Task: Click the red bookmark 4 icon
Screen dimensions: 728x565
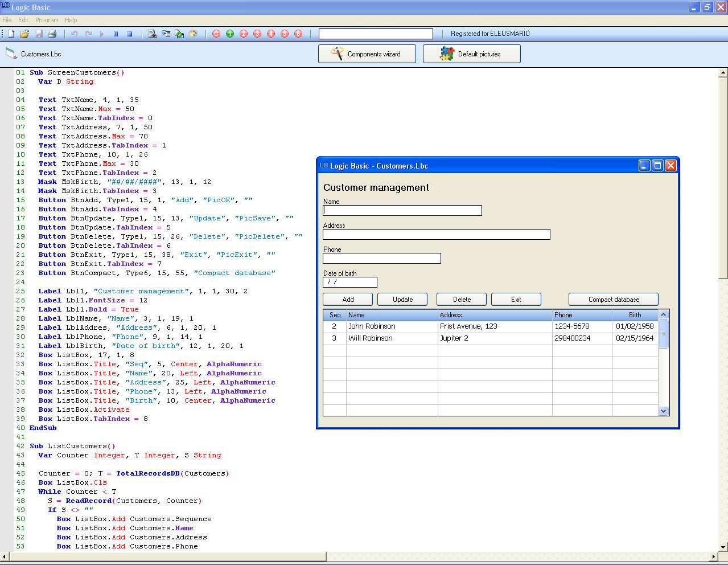Action: coord(271,34)
